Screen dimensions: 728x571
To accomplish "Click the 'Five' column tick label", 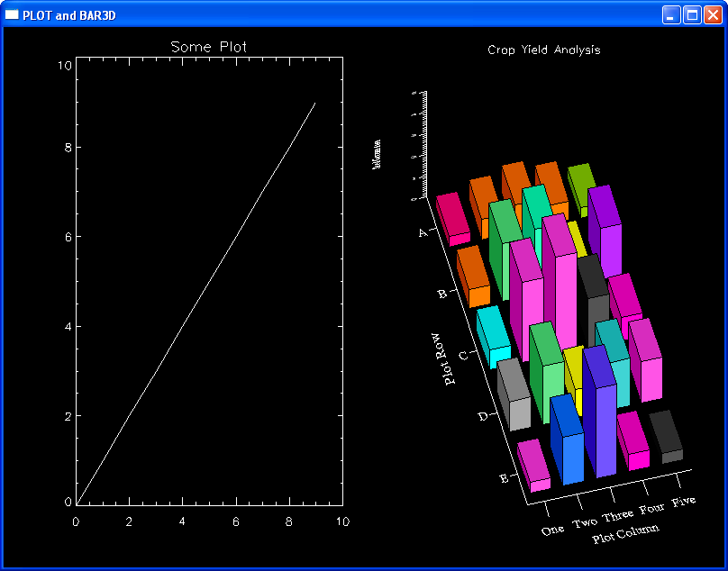I will click(684, 501).
